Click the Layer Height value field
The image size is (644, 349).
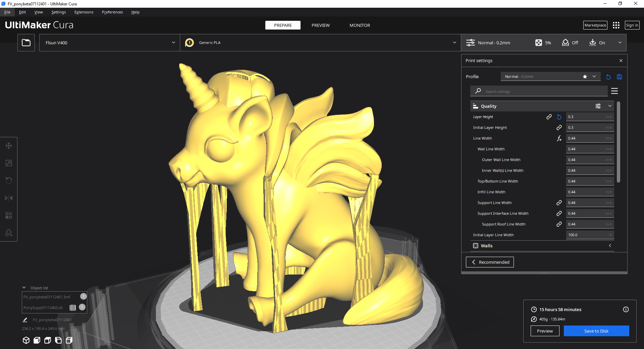(x=590, y=117)
